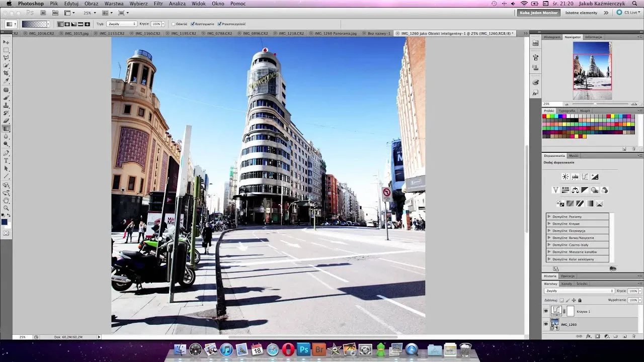Disable the Roztrząsanie checkbox
644x362 pixels.
click(x=192, y=23)
